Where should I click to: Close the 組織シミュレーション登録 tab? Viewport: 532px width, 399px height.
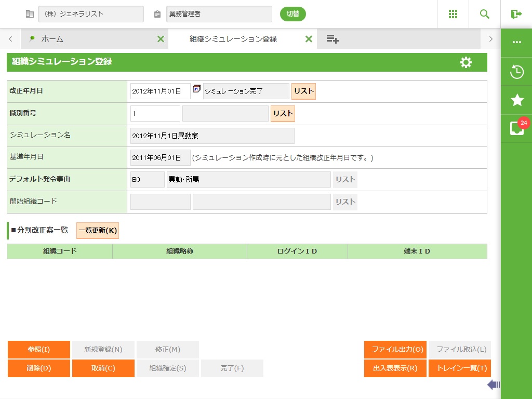[309, 39]
